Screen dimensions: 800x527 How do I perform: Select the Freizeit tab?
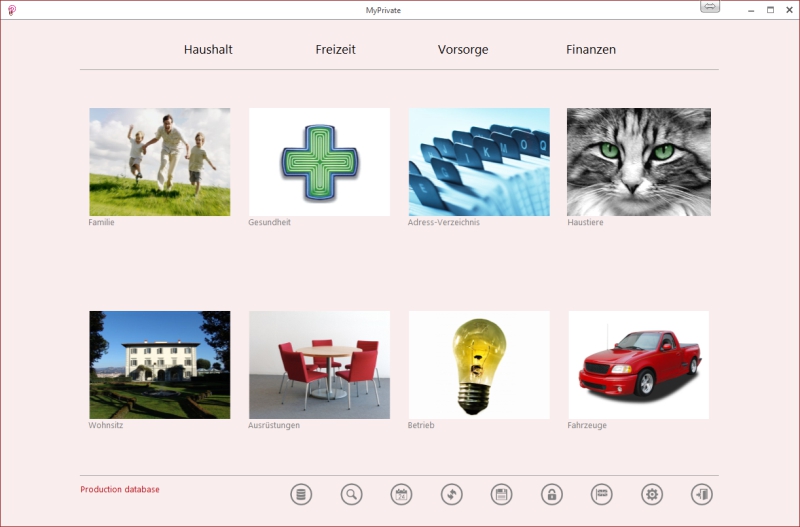(335, 49)
